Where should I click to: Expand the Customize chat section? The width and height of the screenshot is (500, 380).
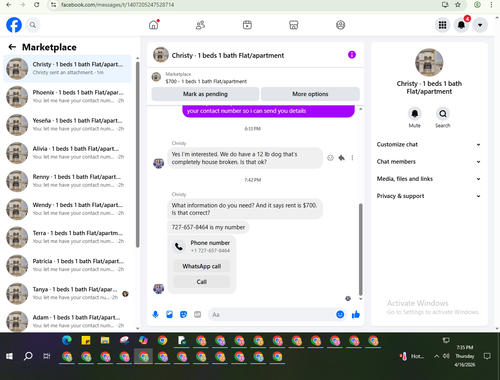pyautogui.click(x=429, y=144)
